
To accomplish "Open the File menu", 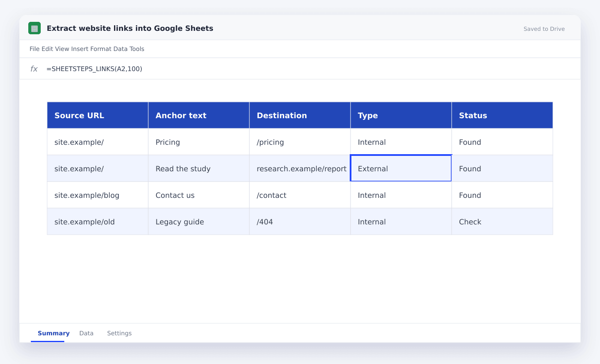I will pos(34,49).
